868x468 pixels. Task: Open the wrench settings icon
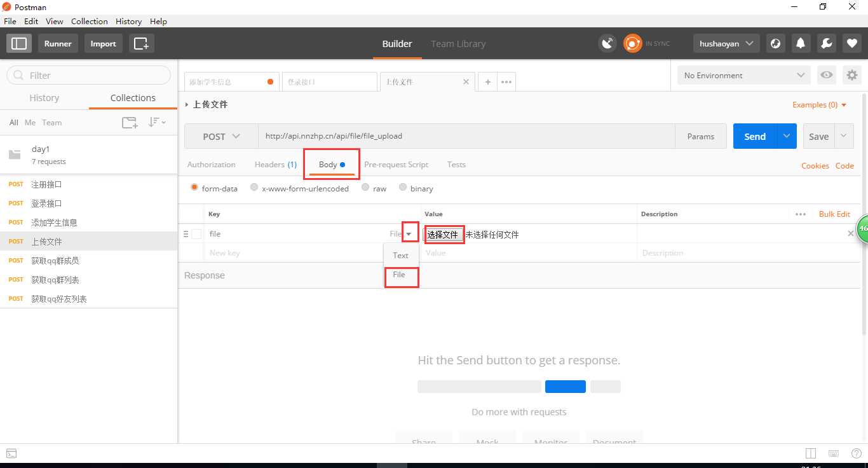826,43
